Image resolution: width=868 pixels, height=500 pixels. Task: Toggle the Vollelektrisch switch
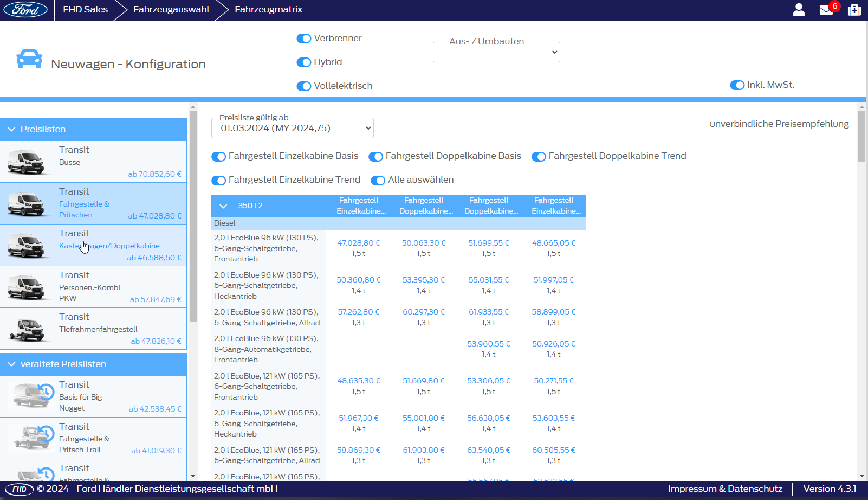pyautogui.click(x=304, y=86)
